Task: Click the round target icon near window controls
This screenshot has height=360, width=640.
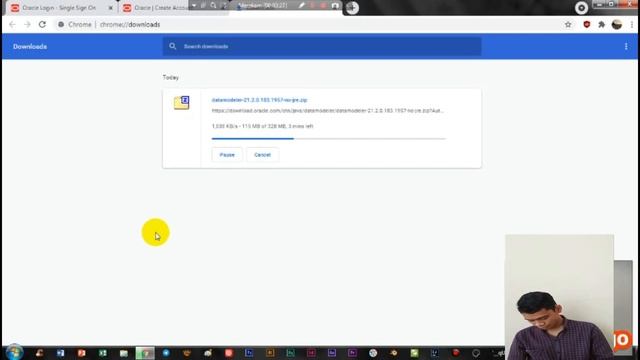Action: coord(581,7)
